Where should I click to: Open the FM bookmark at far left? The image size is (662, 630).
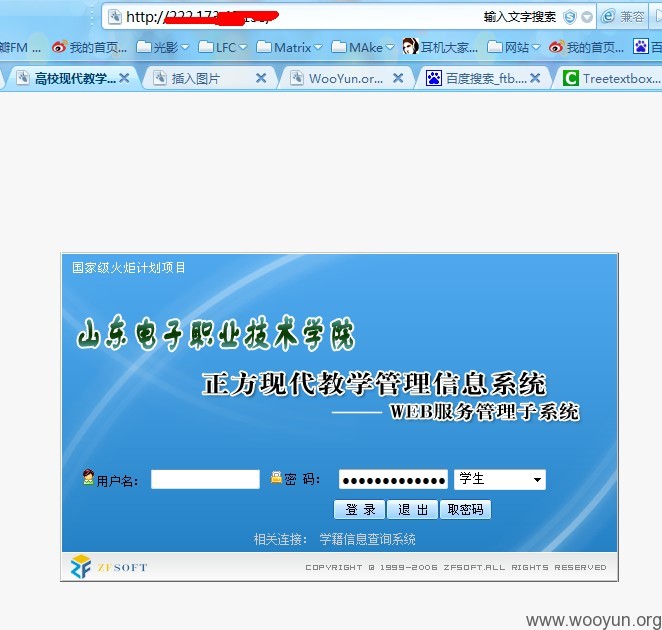(x=20, y=47)
